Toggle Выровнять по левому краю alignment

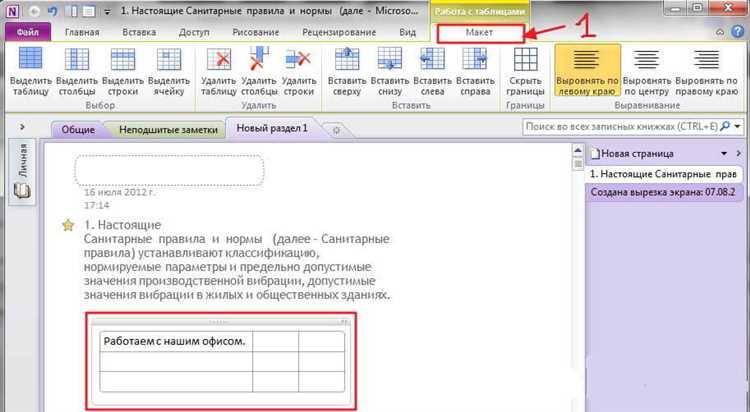pyautogui.click(x=587, y=71)
